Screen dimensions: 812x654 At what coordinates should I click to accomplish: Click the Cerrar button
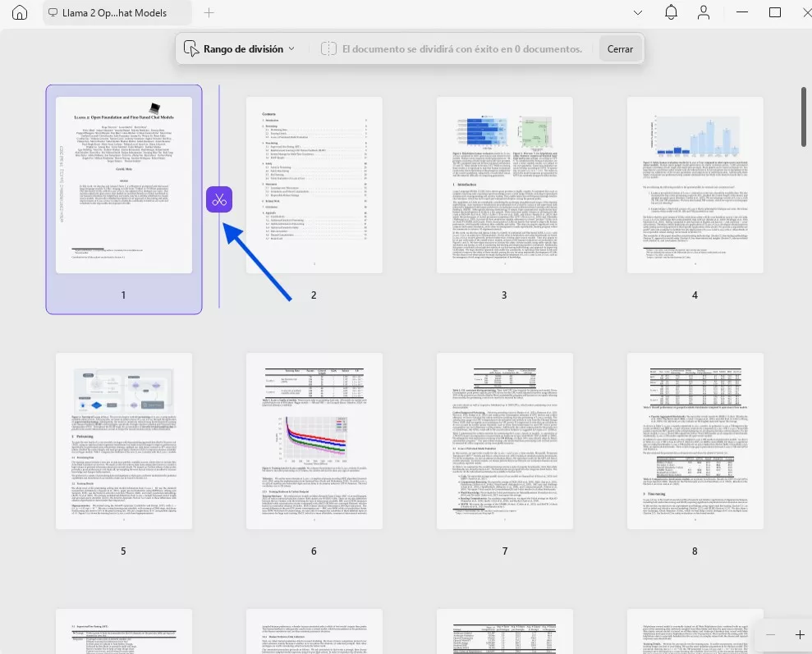coord(620,49)
